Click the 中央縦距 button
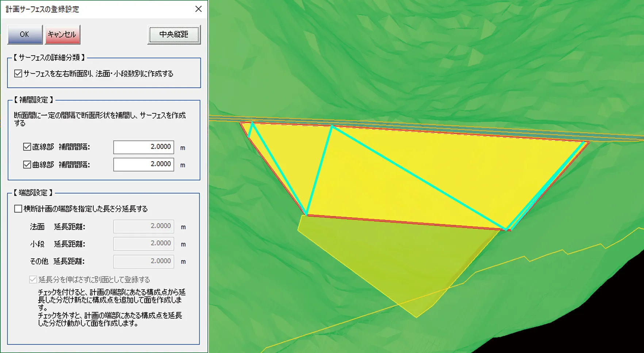Screen dimensions: 644x353 (174, 35)
